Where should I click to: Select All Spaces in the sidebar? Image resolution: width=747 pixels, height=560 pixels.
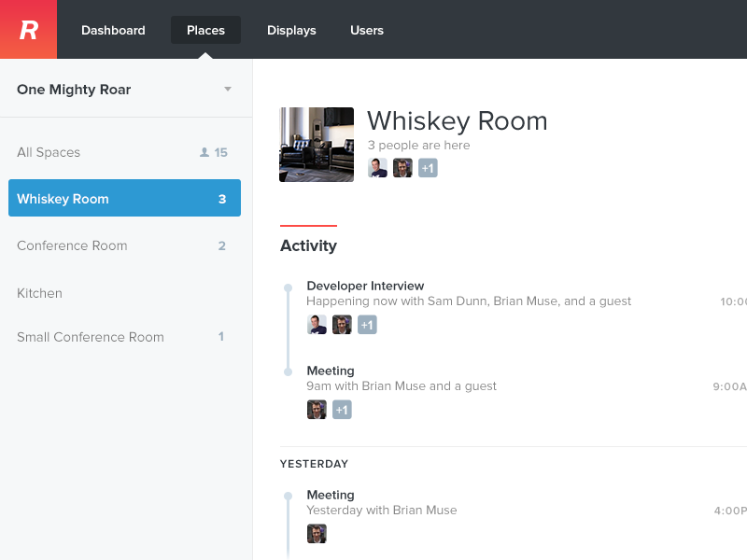(x=49, y=152)
